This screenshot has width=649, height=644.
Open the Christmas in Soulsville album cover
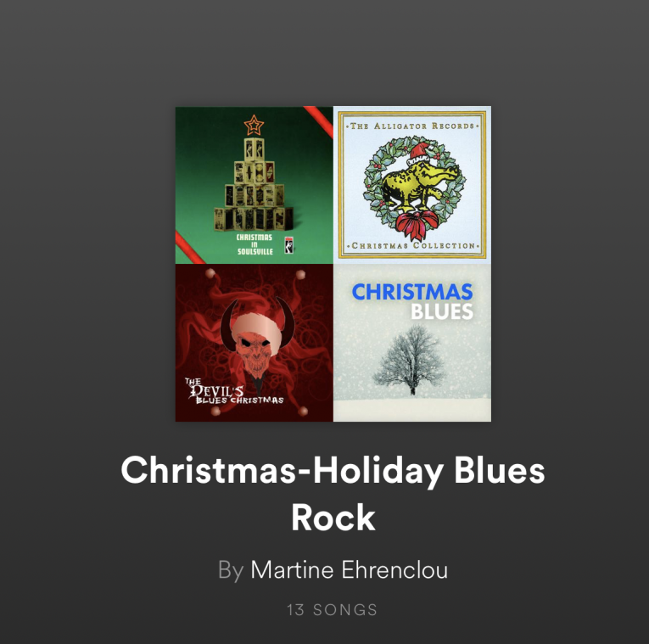pyautogui.click(x=255, y=185)
